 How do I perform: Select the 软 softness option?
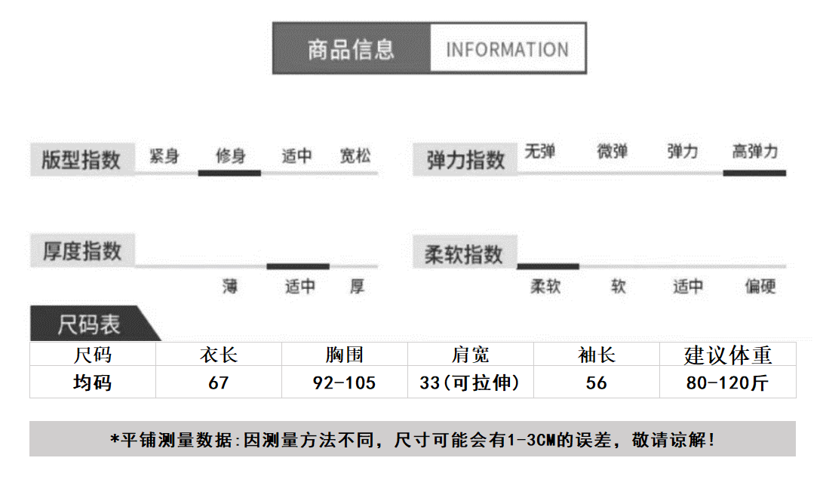618,286
